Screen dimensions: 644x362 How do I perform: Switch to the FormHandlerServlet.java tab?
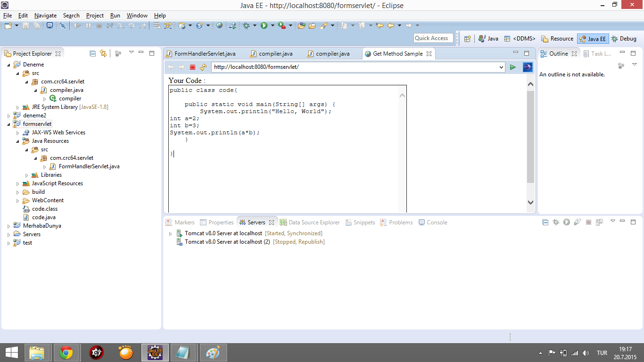(205, 54)
